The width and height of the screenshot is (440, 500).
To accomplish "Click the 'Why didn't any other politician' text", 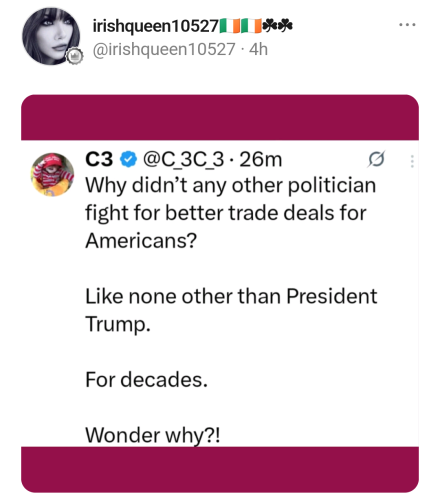I will pyautogui.click(x=231, y=185).
